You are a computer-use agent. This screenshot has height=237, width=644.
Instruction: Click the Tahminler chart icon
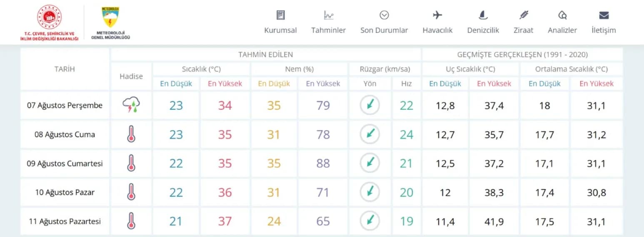pyautogui.click(x=328, y=15)
